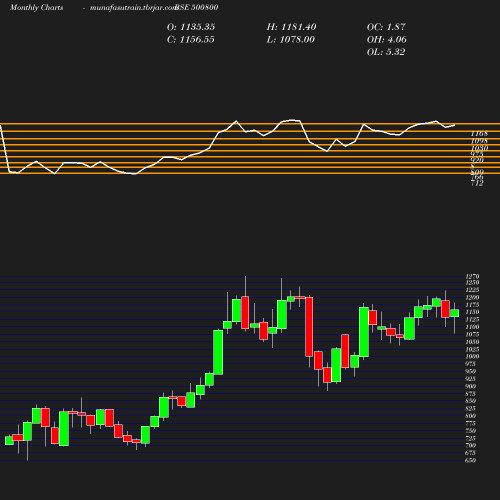The height and width of the screenshot is (500, 500).
Task: Click the 'BSE 500800' symbol label
Action: click(x=197, y=7)
